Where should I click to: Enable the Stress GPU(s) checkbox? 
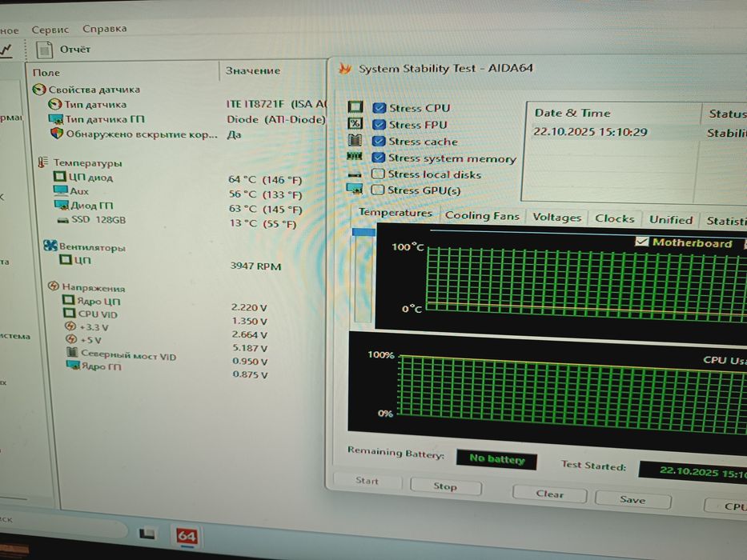click(x=377, y=190)
